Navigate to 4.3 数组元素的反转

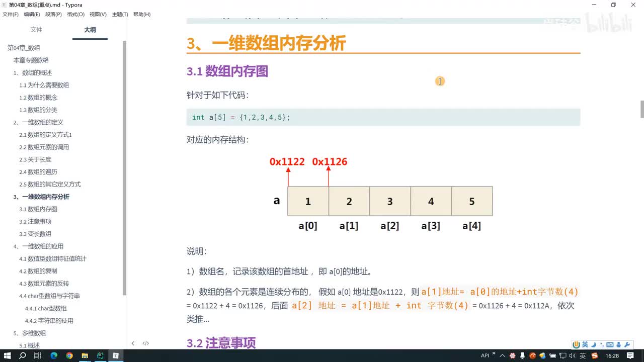click(x=44, y=284)
